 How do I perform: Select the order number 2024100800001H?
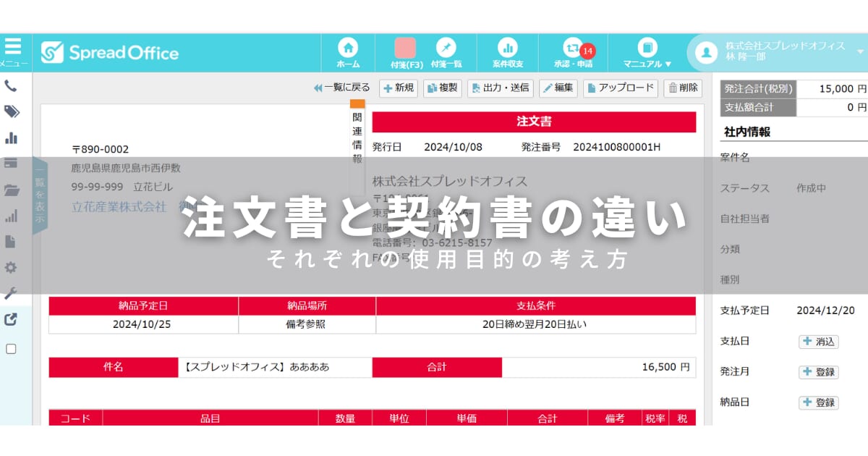click(x=617, y=147)
